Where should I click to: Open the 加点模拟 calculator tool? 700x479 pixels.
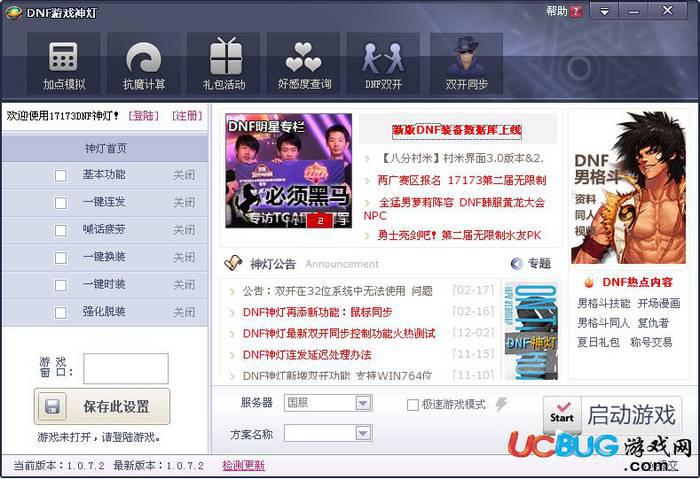(x=63, y=64)
